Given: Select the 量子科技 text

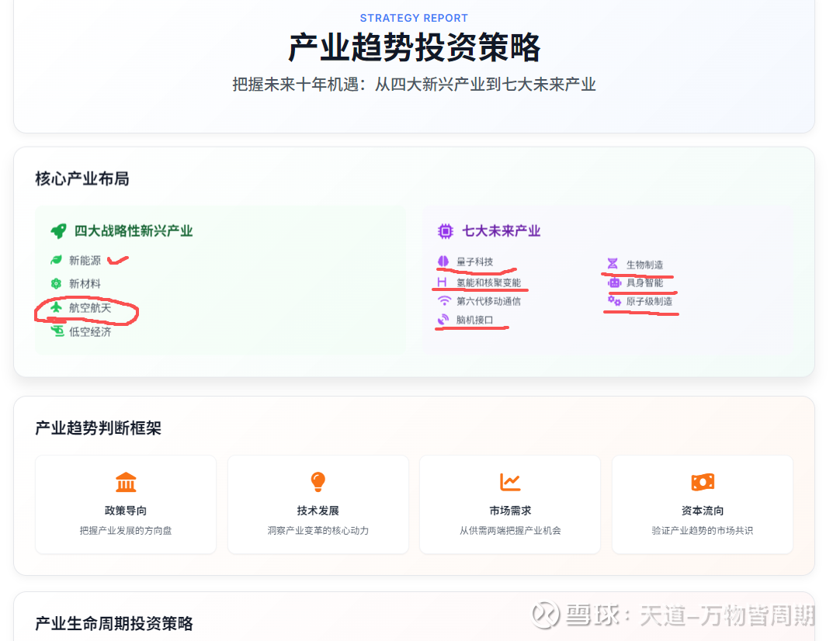Looking at the screenshot, I should [474, 262].
